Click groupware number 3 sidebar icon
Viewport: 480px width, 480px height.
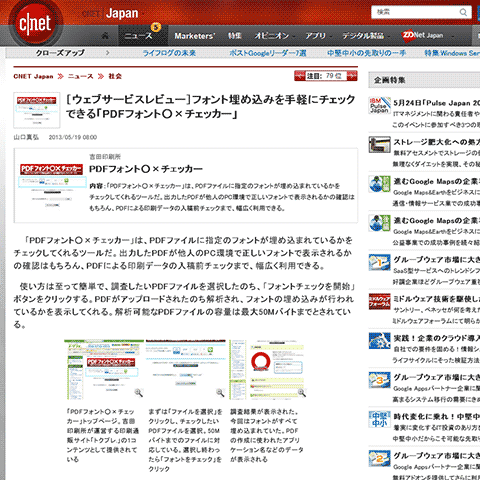tap(379, 380)
